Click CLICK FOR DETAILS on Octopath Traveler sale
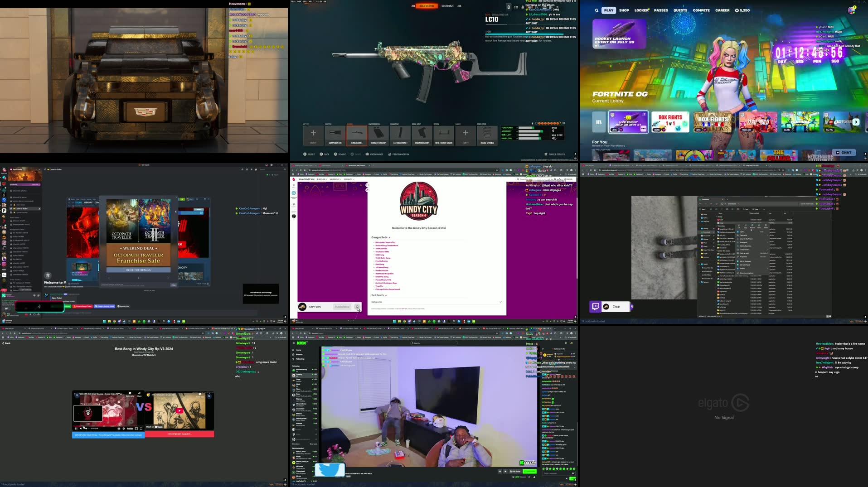This screenshot has width=868, height=487. point(138,270)
